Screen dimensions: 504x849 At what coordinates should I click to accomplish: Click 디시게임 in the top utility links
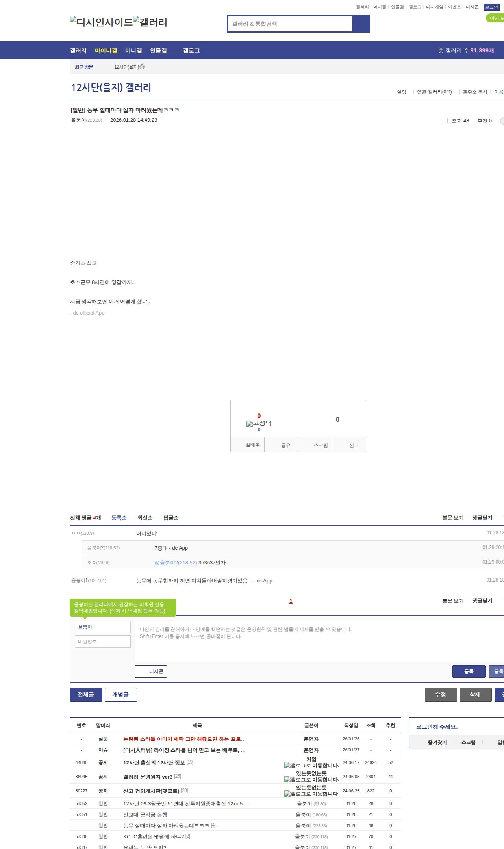tap(434, 7)
